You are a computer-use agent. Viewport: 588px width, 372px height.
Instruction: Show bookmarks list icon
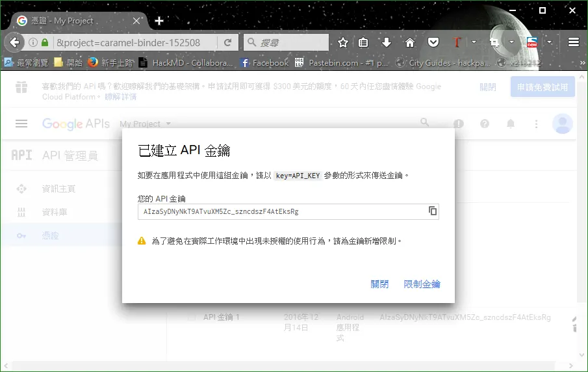point(363,42)
